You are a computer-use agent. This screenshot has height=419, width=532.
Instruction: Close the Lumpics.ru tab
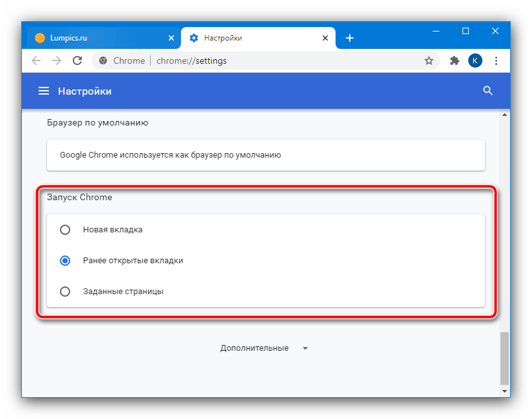pos(171,38)
